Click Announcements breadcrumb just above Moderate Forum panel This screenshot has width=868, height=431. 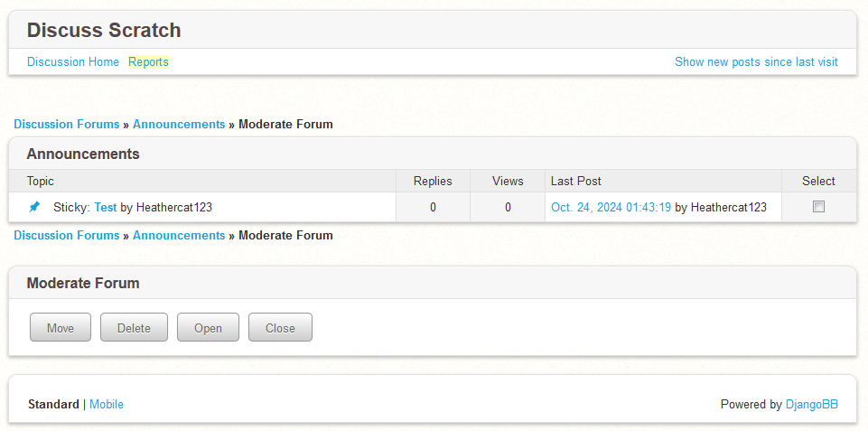[x=179, y=236]
